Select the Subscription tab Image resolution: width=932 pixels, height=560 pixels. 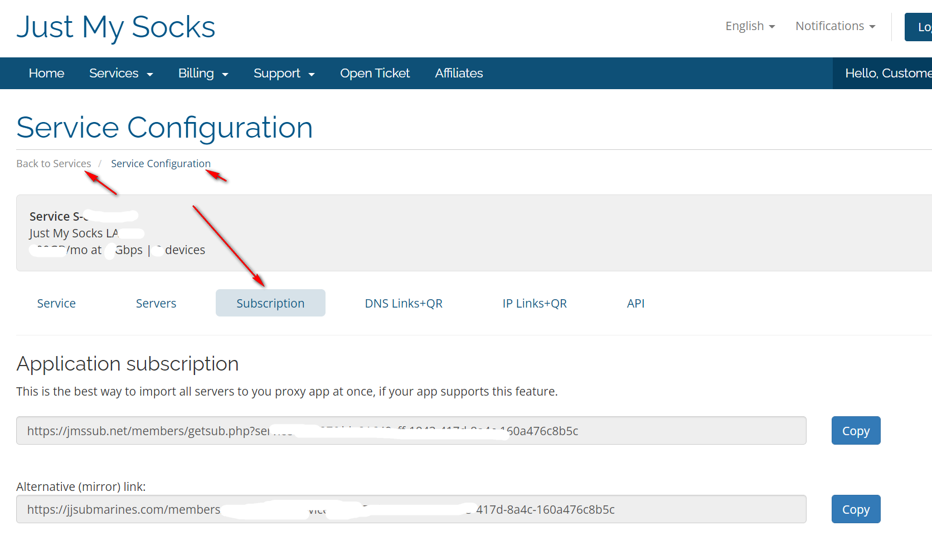coord(270,304)
